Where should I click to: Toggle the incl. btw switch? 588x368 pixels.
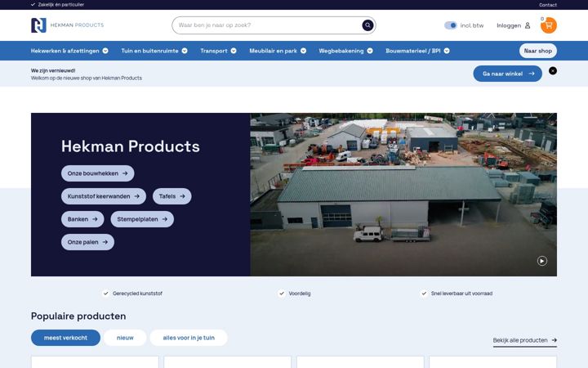click(450, 25)
